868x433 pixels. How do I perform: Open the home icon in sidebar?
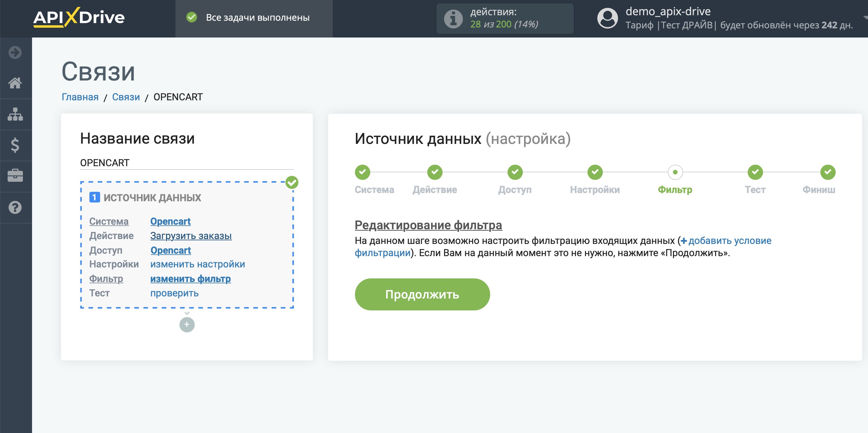pyautogui.click(x=15, y=83)
